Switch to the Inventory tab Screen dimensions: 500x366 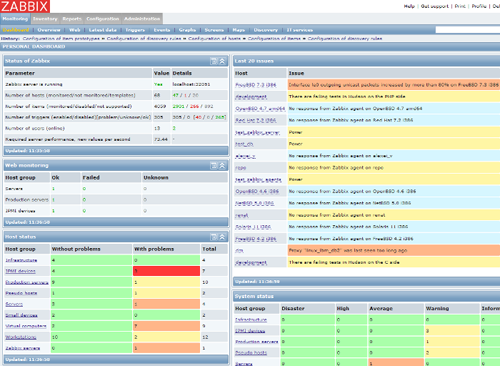pos(45,19)
